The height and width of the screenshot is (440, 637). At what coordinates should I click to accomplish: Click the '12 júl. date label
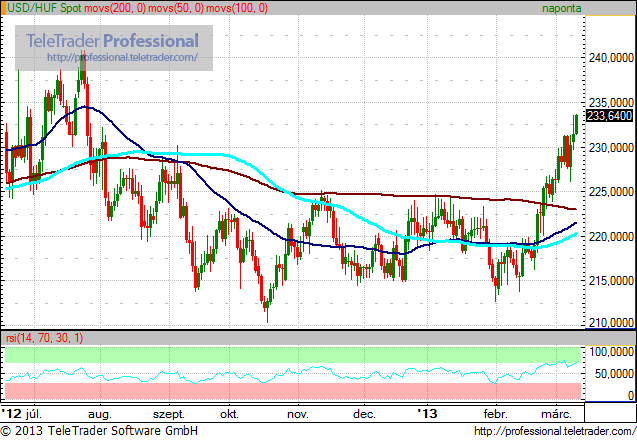[22, 414]
